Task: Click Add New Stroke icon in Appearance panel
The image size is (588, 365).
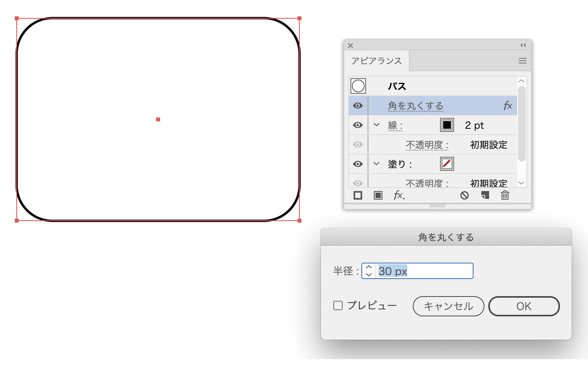Action: point(358,195)
